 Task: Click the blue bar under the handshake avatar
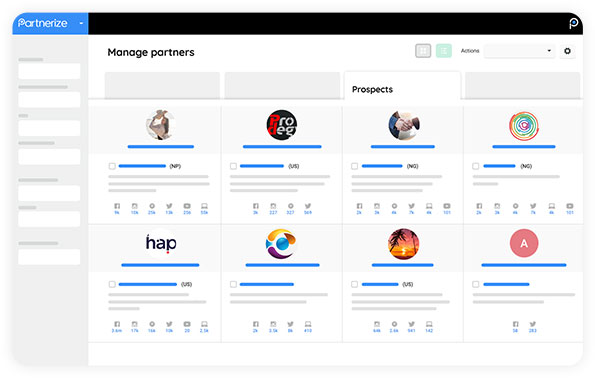click(403, 146)
